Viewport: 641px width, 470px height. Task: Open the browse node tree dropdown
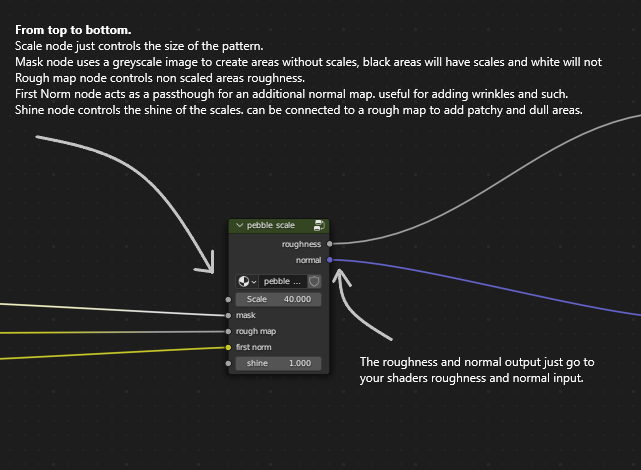(x=246, y=282)
